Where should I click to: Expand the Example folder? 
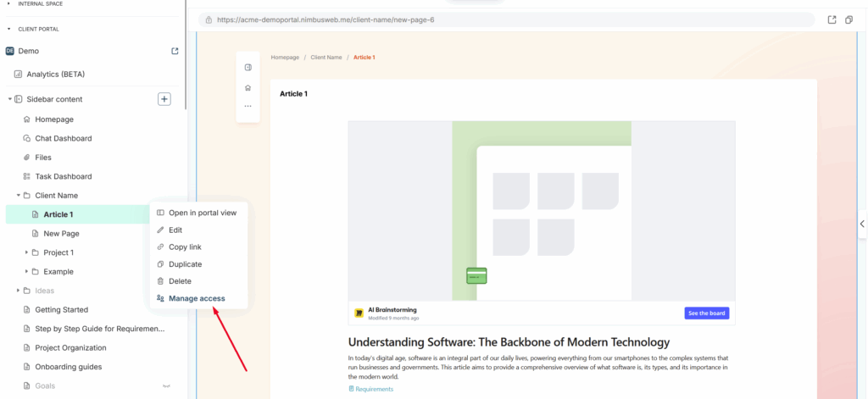(x=27, y=272)
